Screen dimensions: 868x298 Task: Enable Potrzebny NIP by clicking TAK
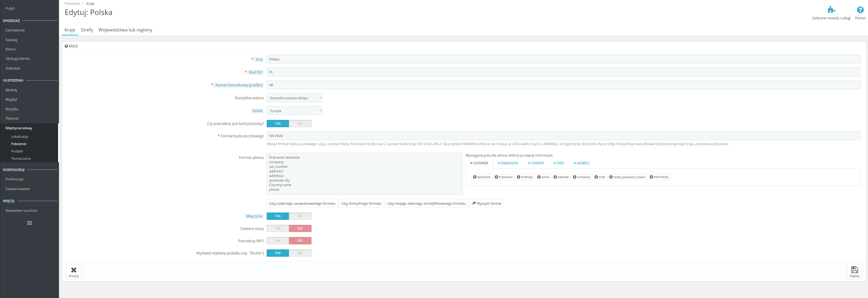(x=278, y=241)
